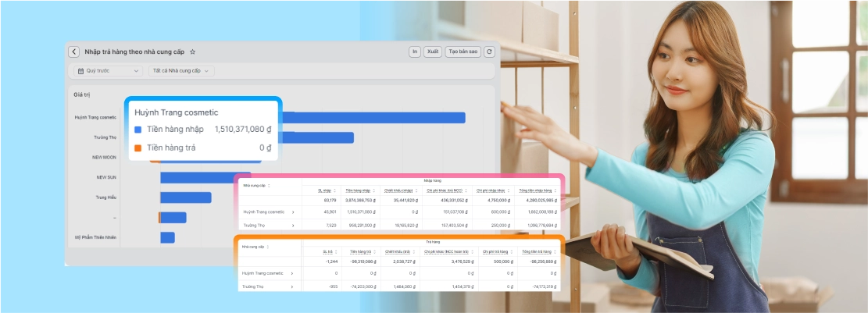Open Tất cả Nhà cung cấp dropdown
The height and width of the screenshot is (313, 868).
click(x=180, y=71)
